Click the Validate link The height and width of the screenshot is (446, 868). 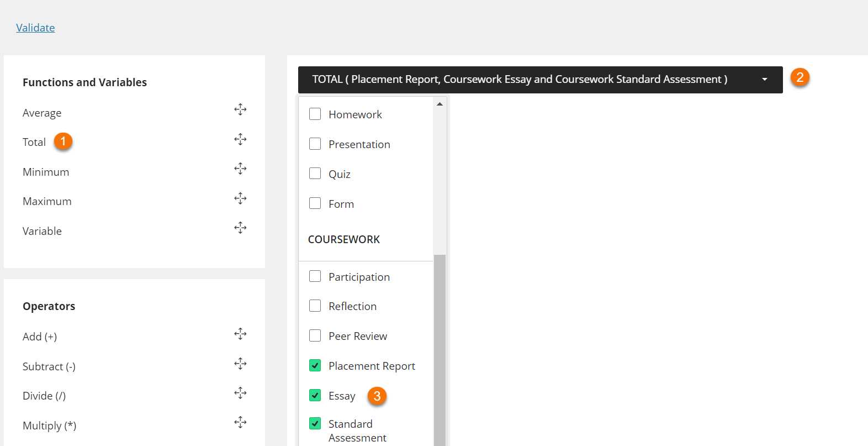coord(35,28)
